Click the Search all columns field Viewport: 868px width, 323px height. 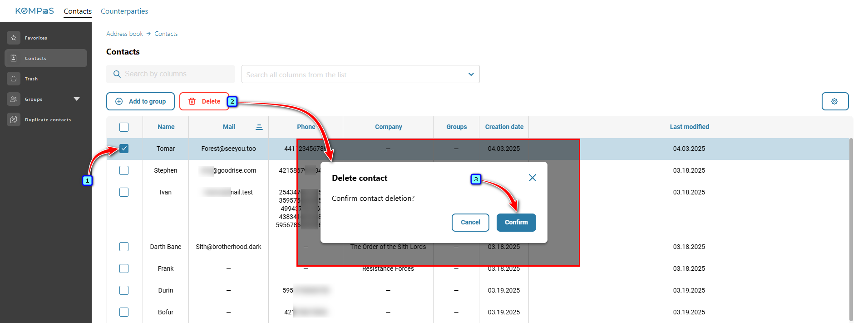360,75
